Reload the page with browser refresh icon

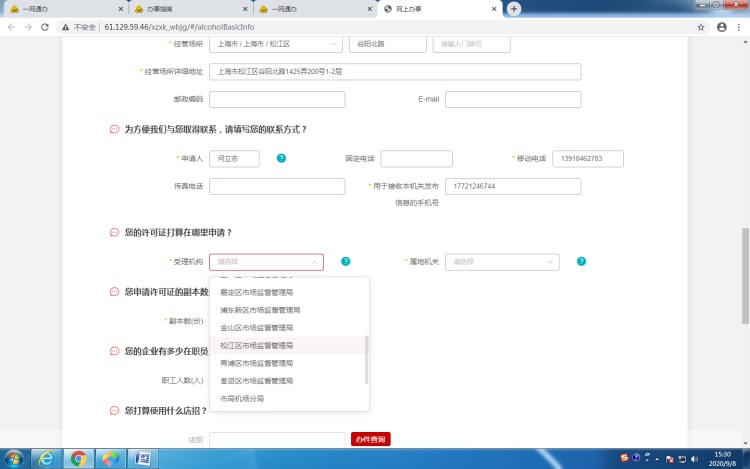[x=45, y=27]
